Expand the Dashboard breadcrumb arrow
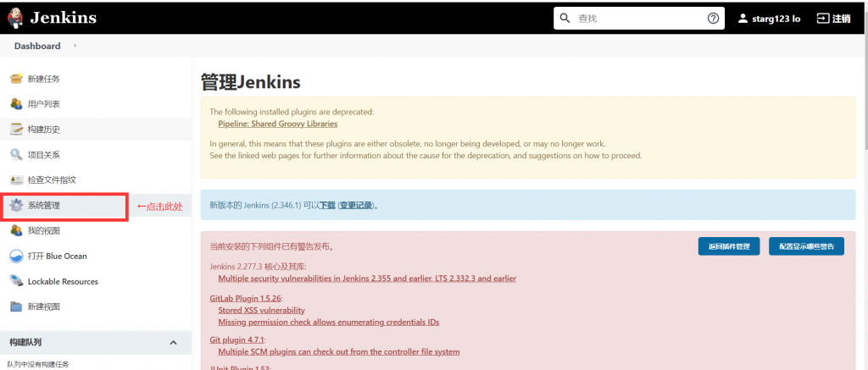The width and height of the screenshot is (868, 370). [x=75, y=46]
